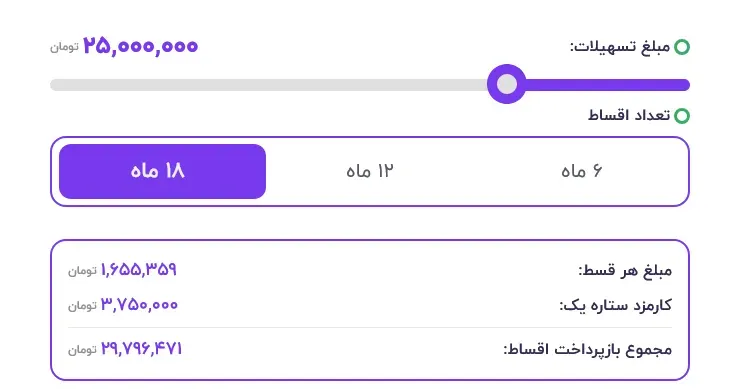Click the ۱,۶۵۵,۳۵۹ installment amount

pyautogui.click(x=138, y=269)
